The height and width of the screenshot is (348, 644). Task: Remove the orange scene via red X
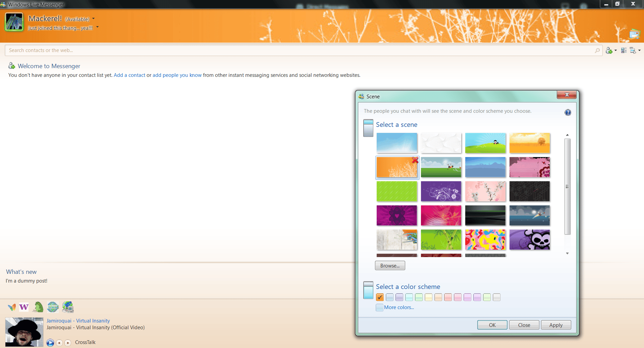(x=415, y=160)
